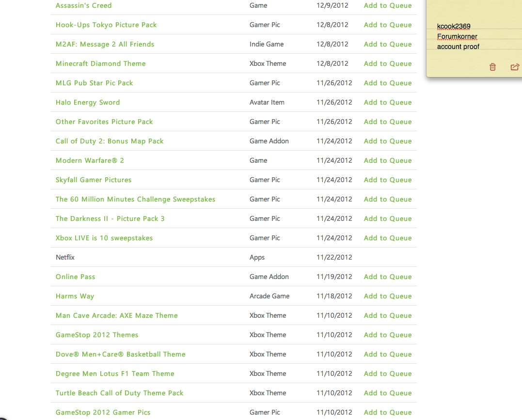Add Assassin's Creed to queue

(x=388, y=5)
